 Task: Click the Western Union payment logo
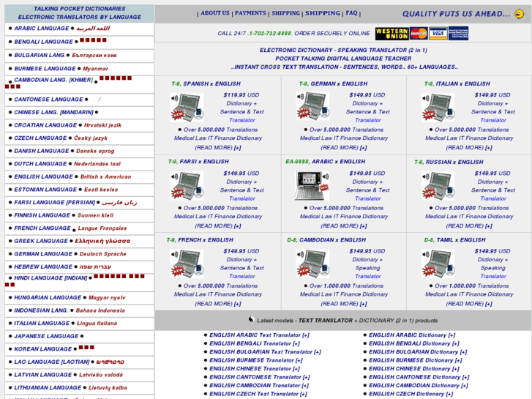click(392, 34)
